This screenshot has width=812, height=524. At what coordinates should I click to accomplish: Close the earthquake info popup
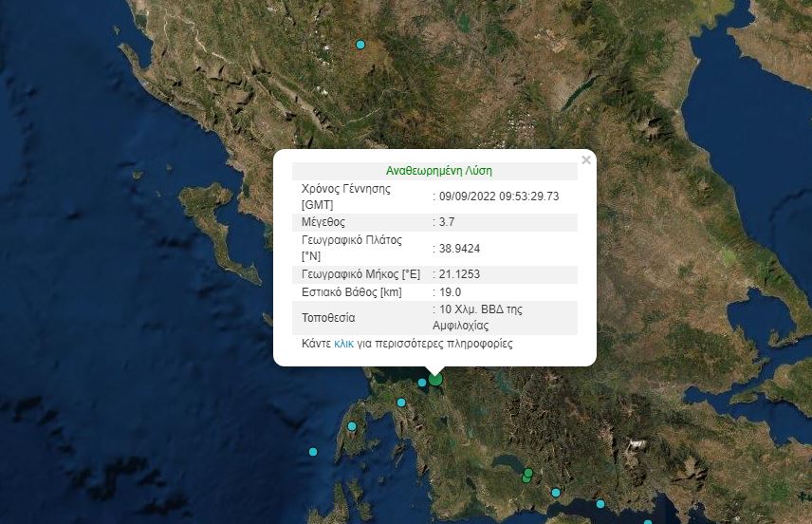pyautogui.click(x=586, y=160)
